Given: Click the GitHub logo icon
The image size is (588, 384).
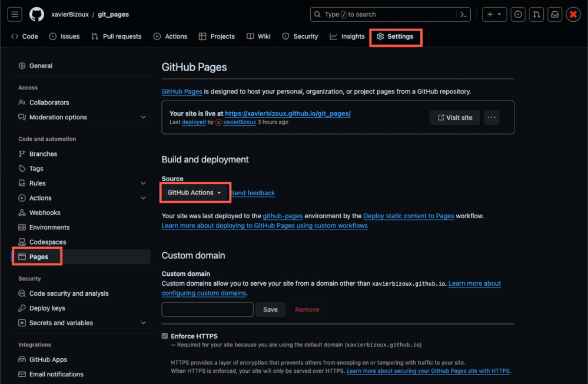Looking at the screenshot, I should click(36, 15).
